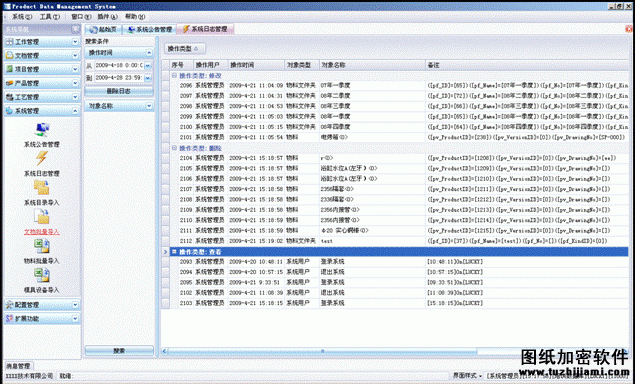Open 模具设备导入 sidebar icon
This screenshot has height=384, width=635.
coord(42,275)
